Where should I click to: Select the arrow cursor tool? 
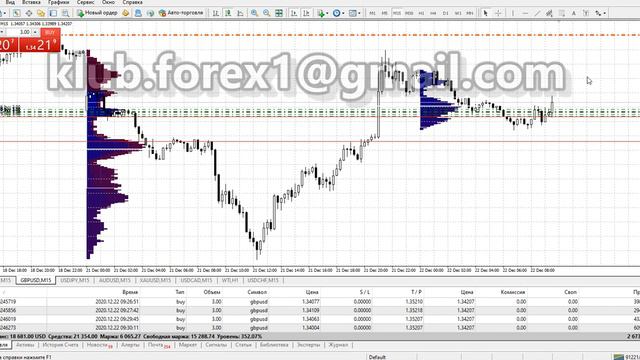pyautogui.click(x=486, y=13)
